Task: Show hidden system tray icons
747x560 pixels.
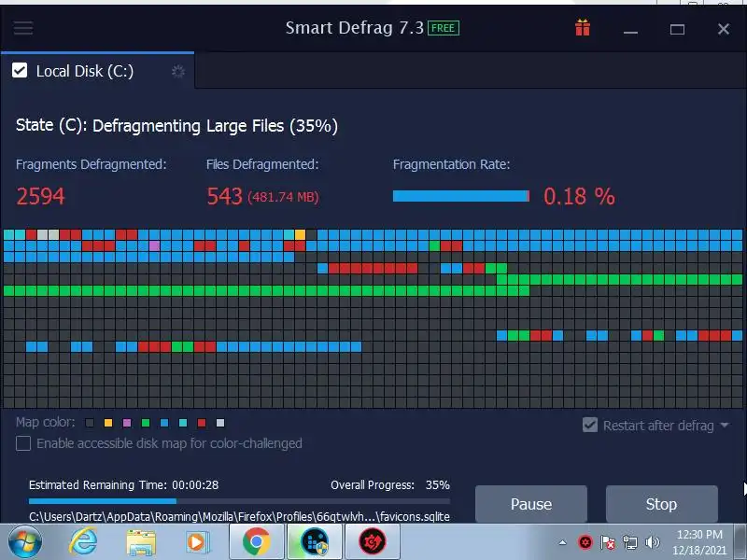Action: (563, 542)
